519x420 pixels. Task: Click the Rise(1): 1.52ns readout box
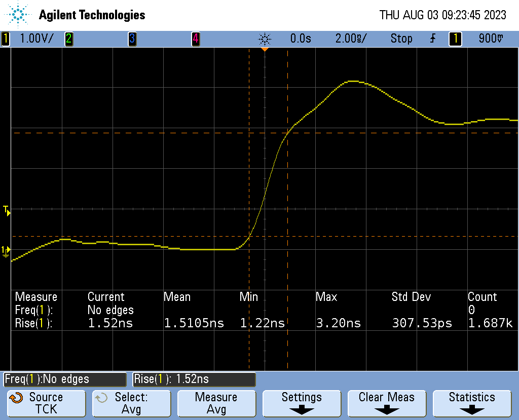[x=194, y=379]
